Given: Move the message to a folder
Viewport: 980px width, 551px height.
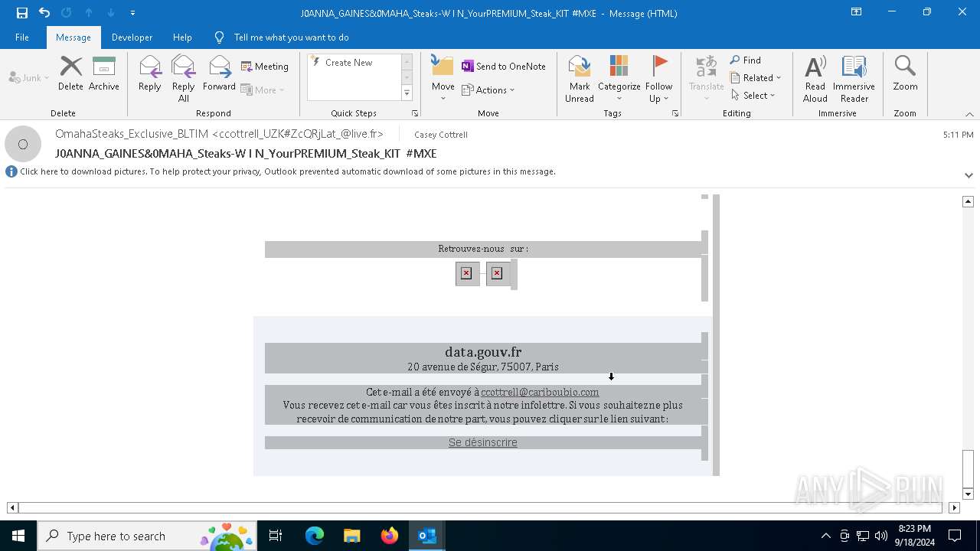Looking at the screenshot, I should 443,78.
